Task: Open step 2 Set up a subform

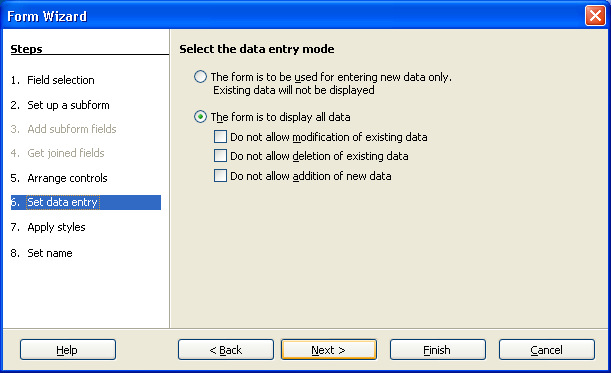Action: pos(60,105)
